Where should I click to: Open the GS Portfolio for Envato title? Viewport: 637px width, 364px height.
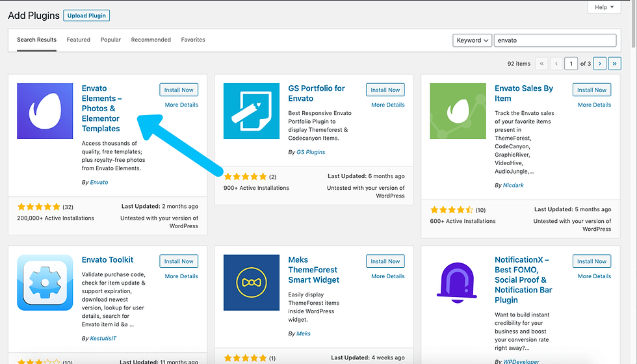coord(317,94)
